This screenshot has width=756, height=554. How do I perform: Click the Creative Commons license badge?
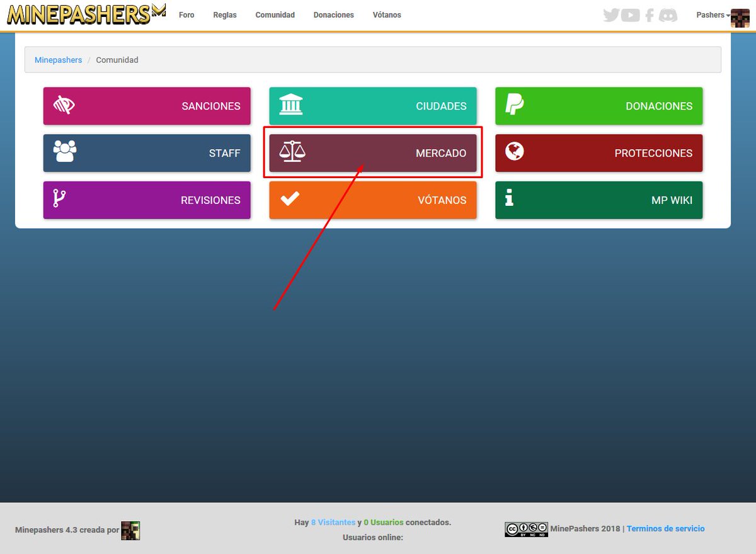[x=526, y=529]
